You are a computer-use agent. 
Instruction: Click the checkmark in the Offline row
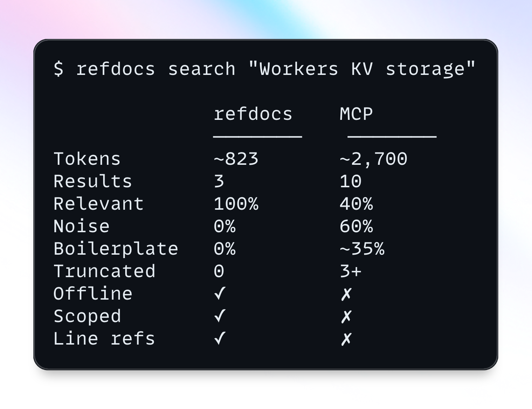coord(220,294)
